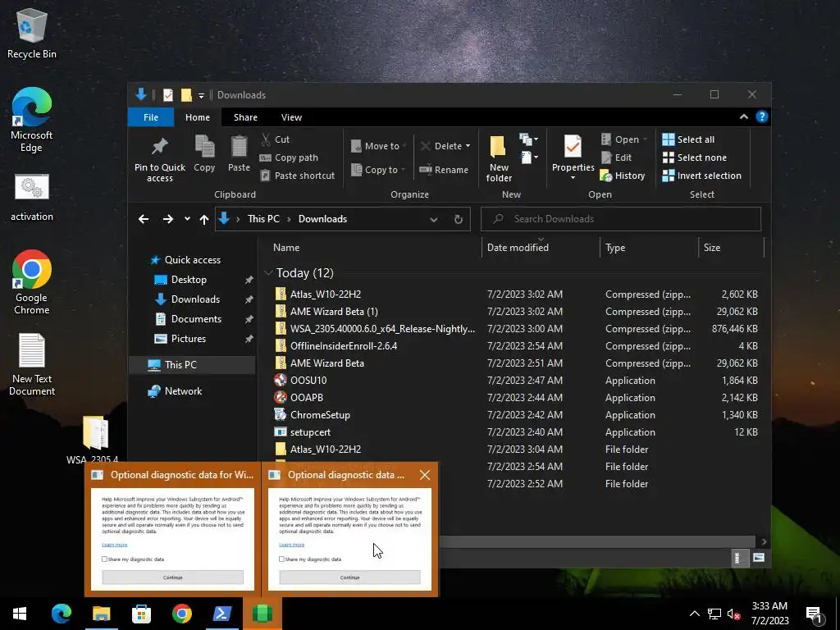Go back with the back arrow
Viewport: 840px width, 630px height.
[143, 218]
